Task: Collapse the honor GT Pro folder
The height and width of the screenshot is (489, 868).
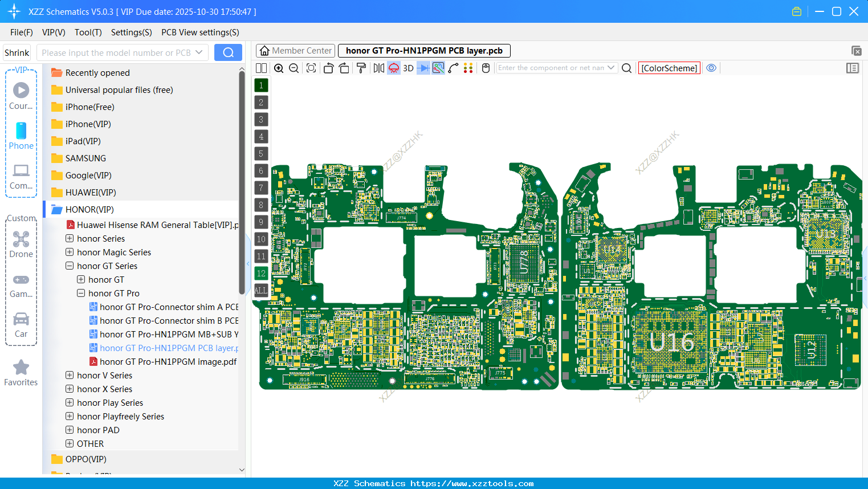Action: (x=80, y=293)
